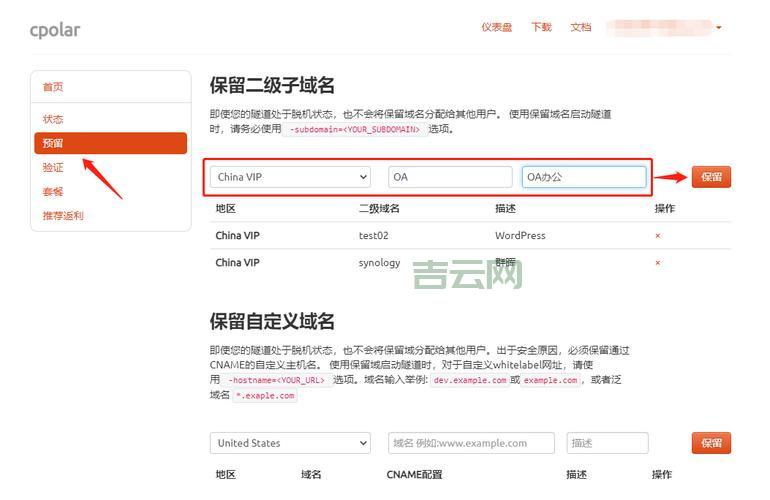
Task: Open 验证 in the sidebar
Action: (x=53, y=167)
